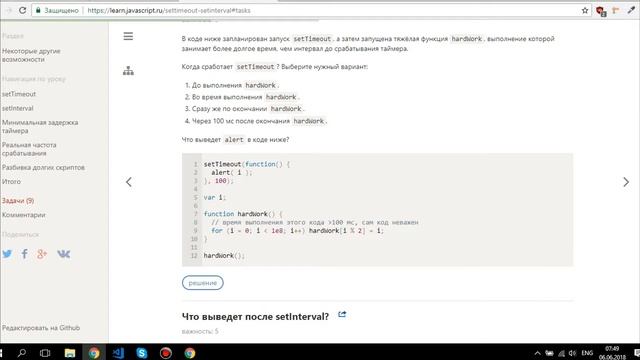This screenshot has height=360, width=640.
Task: Open the link icon next to setInterval task
Action: 342,314
